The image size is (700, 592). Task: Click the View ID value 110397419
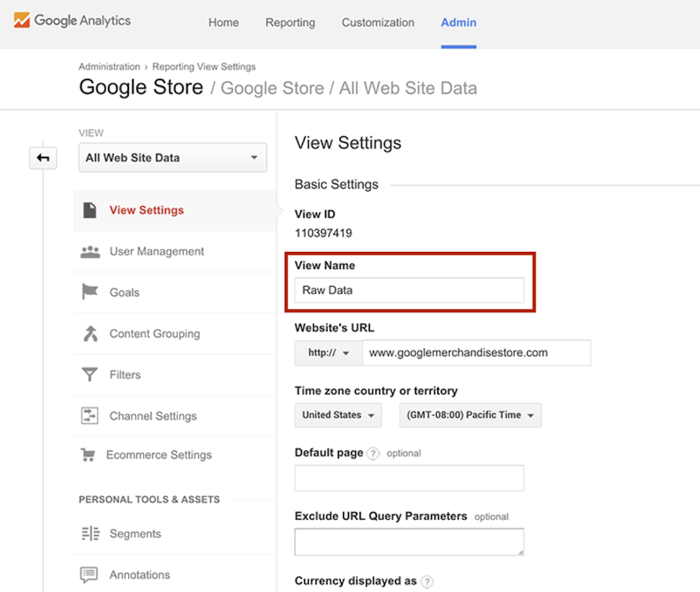(323, 233)
